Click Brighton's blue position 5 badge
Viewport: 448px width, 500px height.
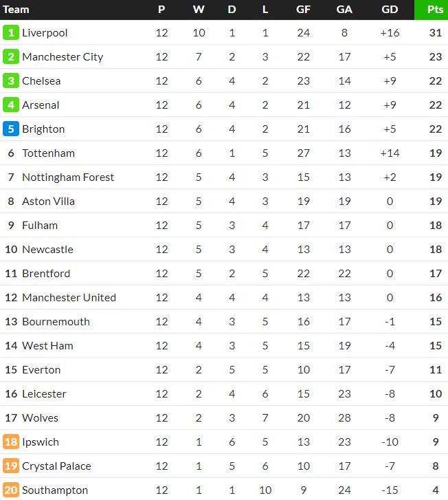coord(11,129)
